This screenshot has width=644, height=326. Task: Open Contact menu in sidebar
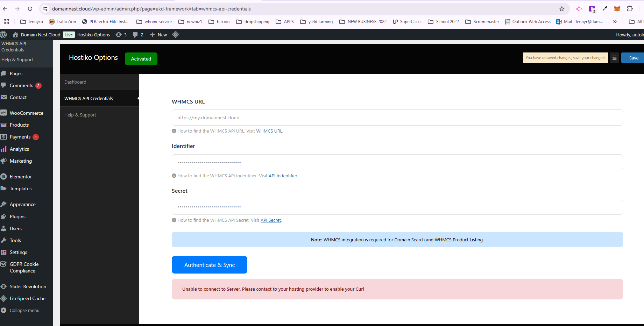[x=18, y=97]
